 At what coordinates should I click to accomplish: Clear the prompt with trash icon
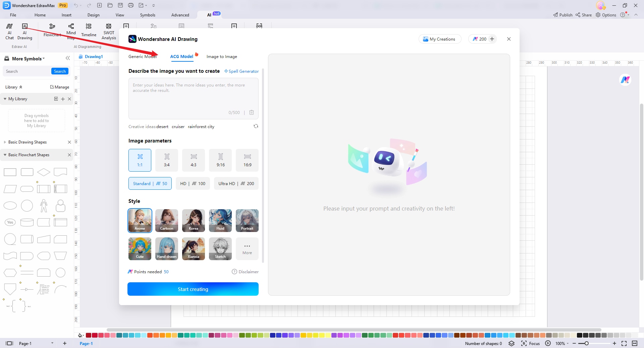[252, 113]
